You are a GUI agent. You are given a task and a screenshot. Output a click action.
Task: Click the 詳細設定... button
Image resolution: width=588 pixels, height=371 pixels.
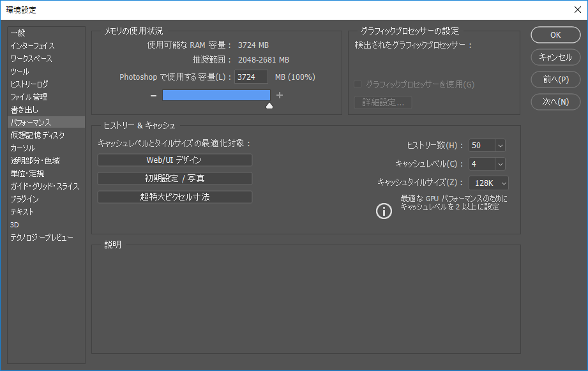pyautogui.click(x=383, y=102)
